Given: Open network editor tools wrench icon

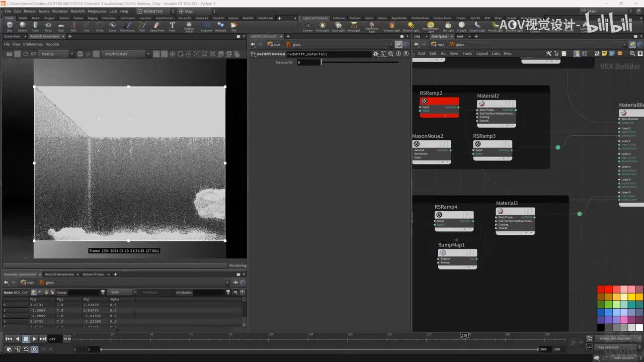Looking at the screenshot, I should 549,53.
